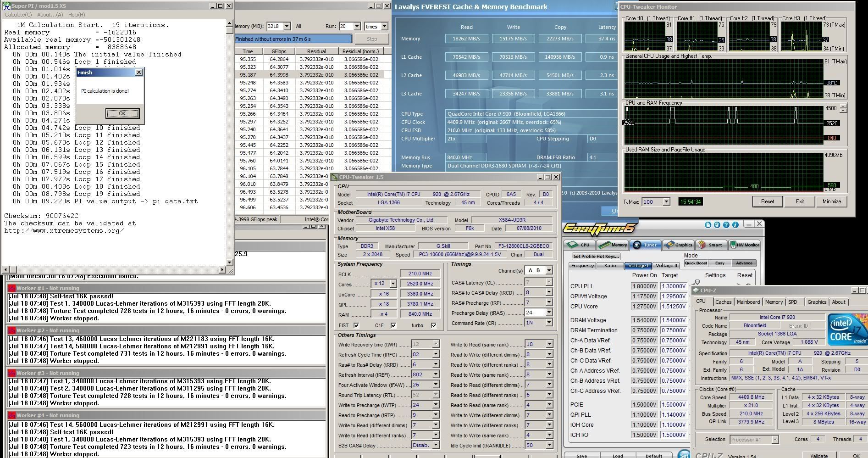Click the CPU Vcore target 1.51250V field
868x458 pixels.
click(673, 307)
